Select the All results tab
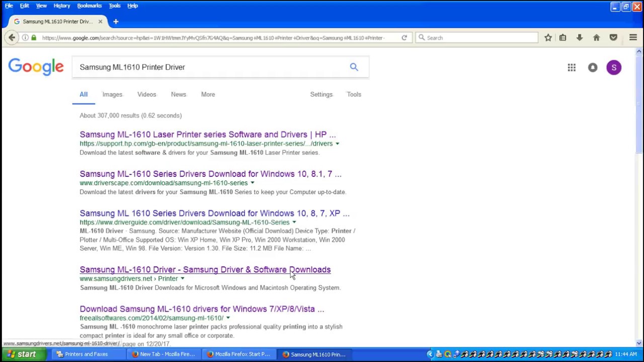644x362 pixels. point(84,95)
